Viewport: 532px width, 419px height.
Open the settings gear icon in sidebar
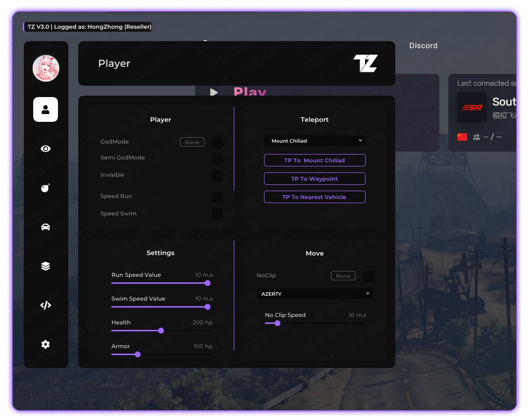(x=46, y=344)
